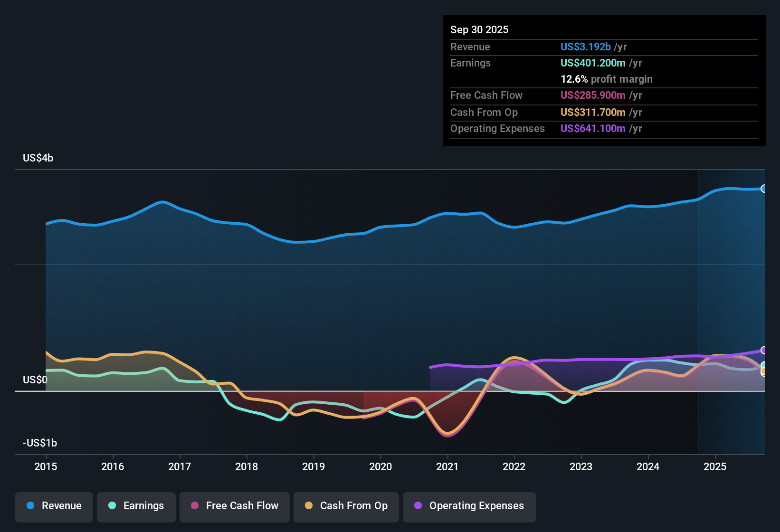Click the teal Earnings legend dot
Screen dimensions: 780x532
112,505
